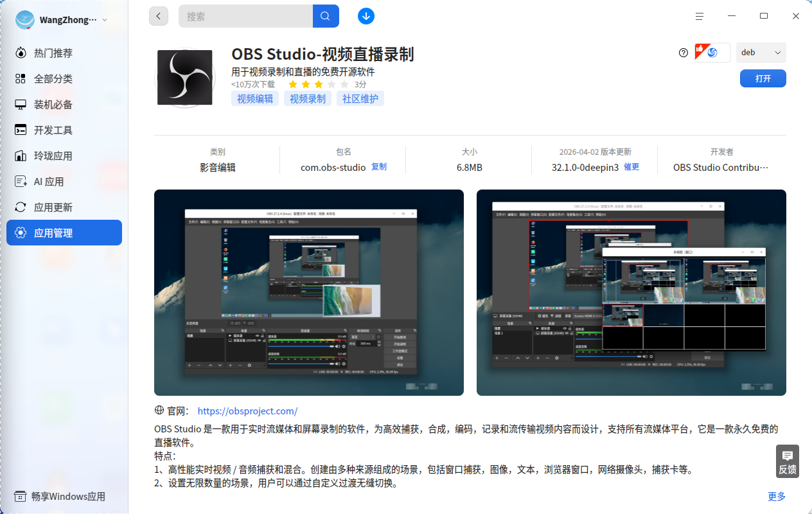Viewport: 812px width, 514px height.
Task: Open the first OBS screenshot preview
Action: coord(309,292)
